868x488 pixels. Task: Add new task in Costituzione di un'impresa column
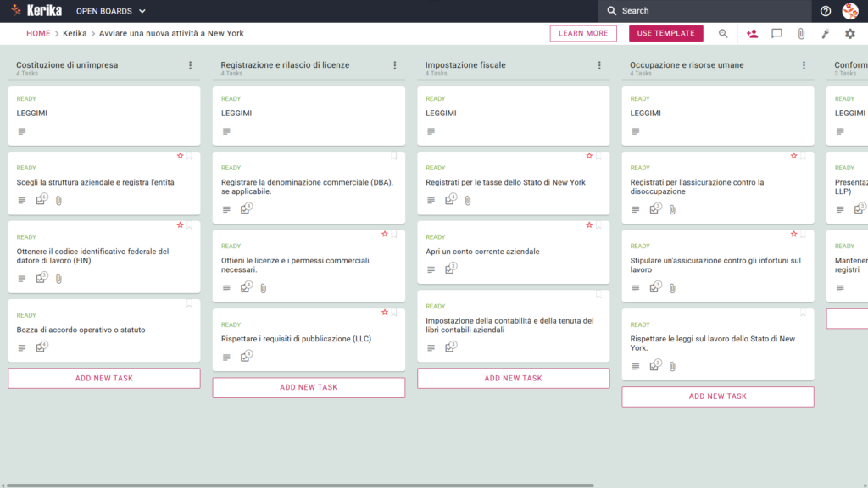pos(104,379)
